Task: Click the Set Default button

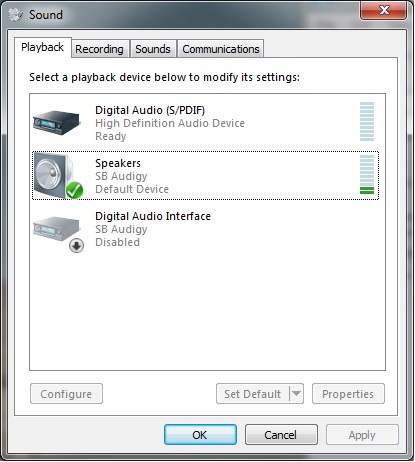Action: (x=253, y=394)
